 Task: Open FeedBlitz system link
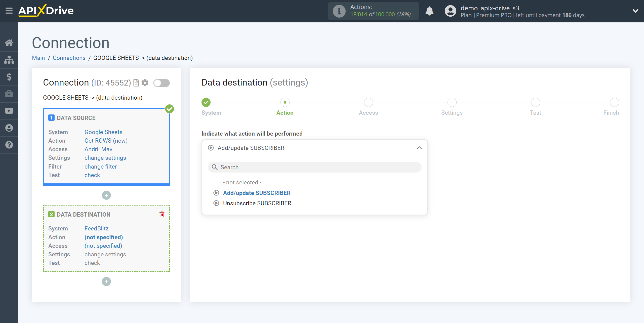[97, 228]
